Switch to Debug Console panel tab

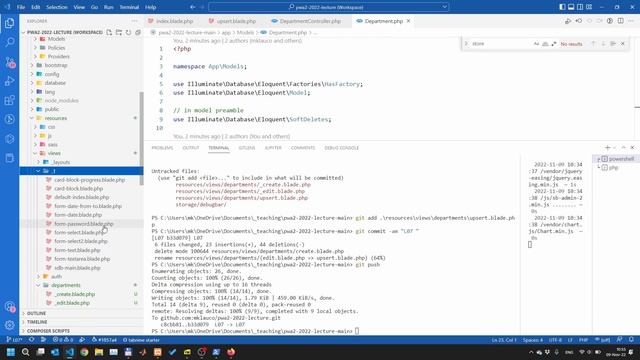341,148
